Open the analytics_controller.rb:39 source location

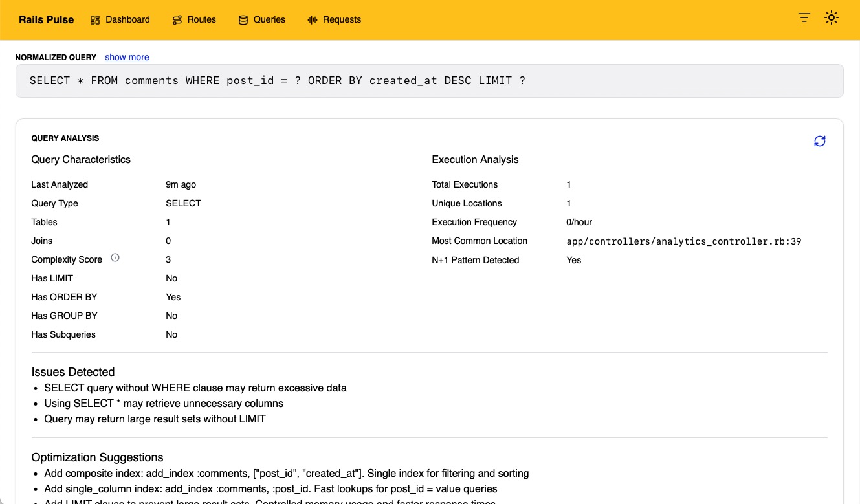684,241
